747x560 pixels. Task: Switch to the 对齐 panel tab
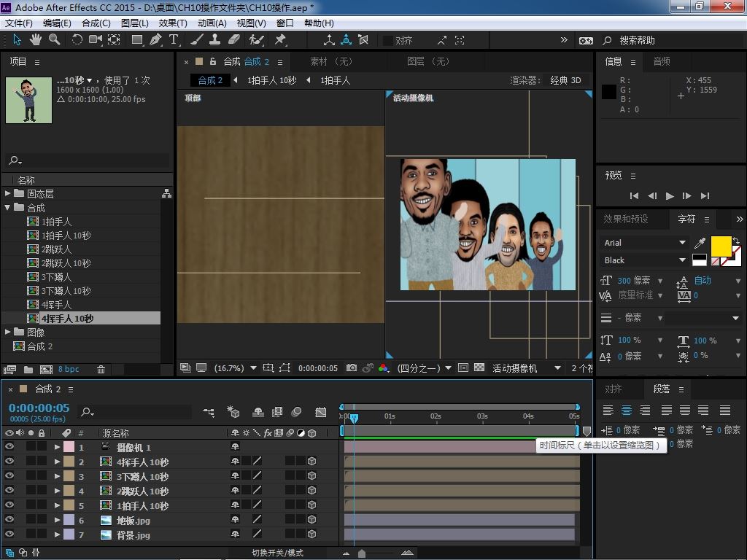click(613, 389)
